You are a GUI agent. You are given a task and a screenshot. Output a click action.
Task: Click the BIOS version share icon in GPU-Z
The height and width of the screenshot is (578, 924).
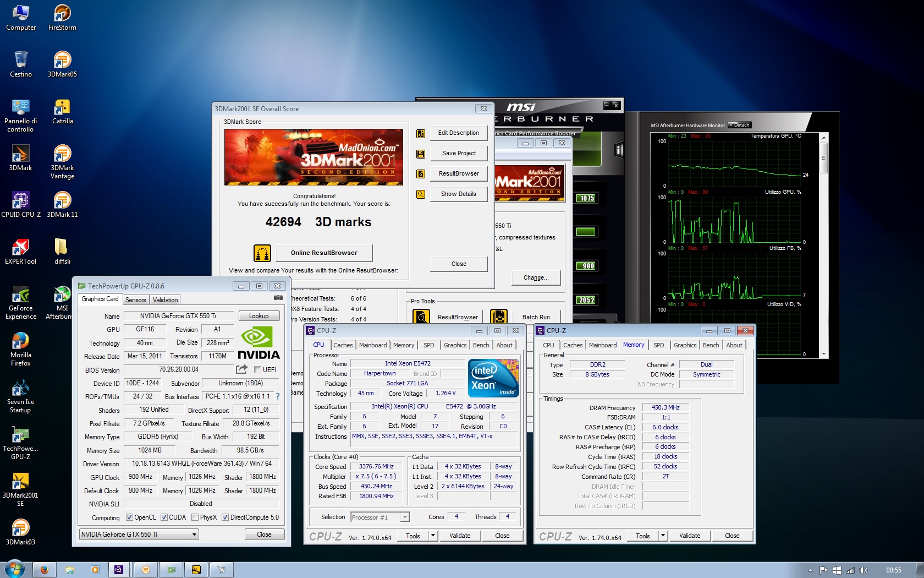241,369
